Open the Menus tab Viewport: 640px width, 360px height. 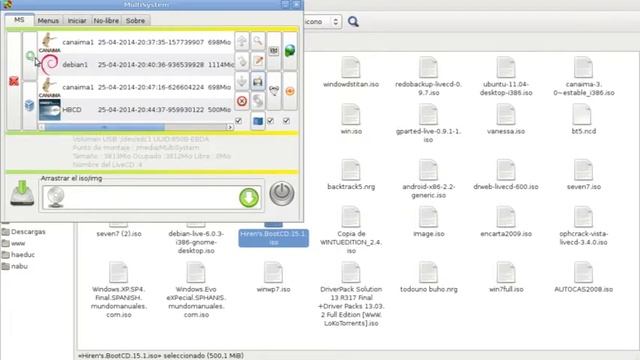(48, 20)
